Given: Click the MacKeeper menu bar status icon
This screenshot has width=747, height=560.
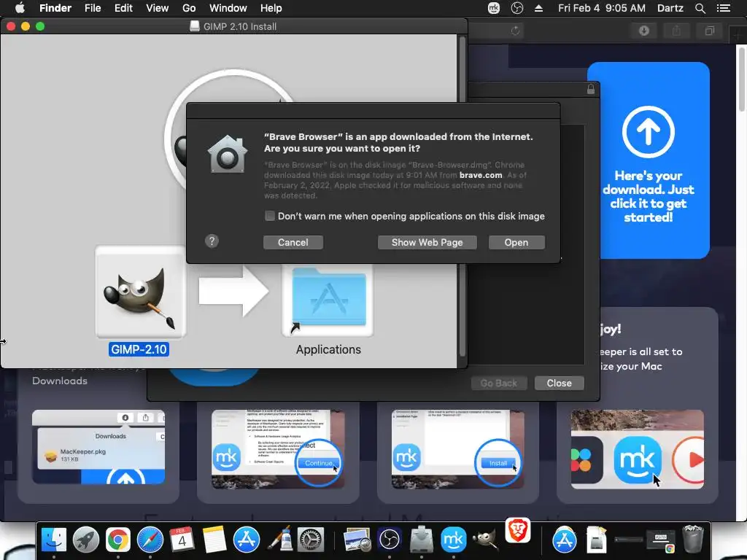Looking at the screenshot, I should [x=494, y=8].
